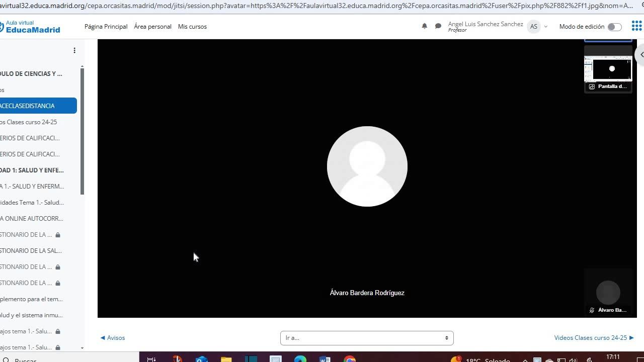Open 'Tema 1.- Salud...' activities item

[32, 202]
